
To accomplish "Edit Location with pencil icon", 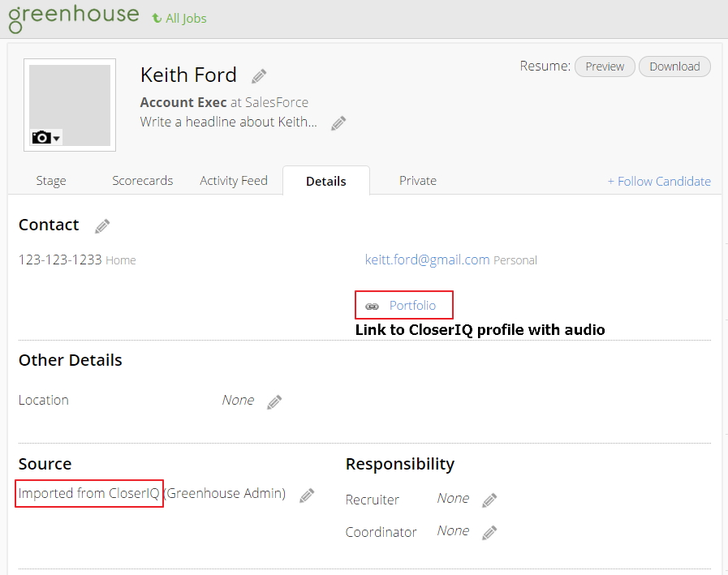I will coord(274,401).
